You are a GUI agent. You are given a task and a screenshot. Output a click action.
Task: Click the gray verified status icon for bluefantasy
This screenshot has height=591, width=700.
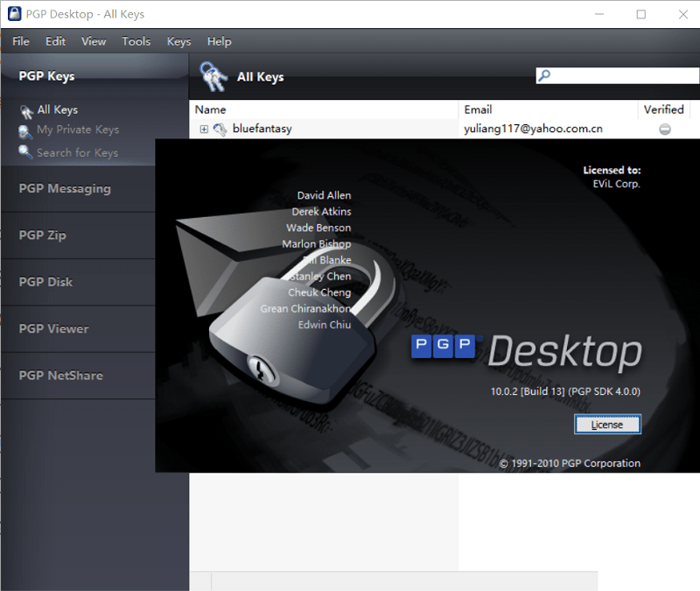click(665, 129)
